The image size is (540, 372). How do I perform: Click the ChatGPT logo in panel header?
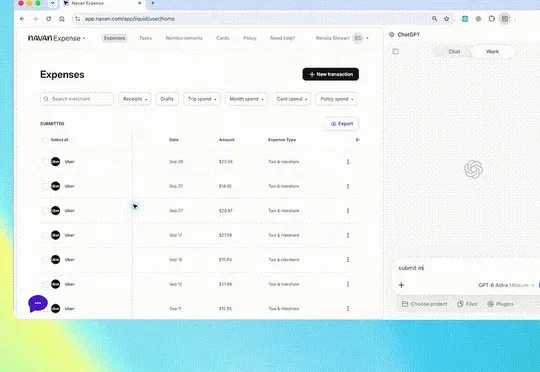click(x=392, y=34)
